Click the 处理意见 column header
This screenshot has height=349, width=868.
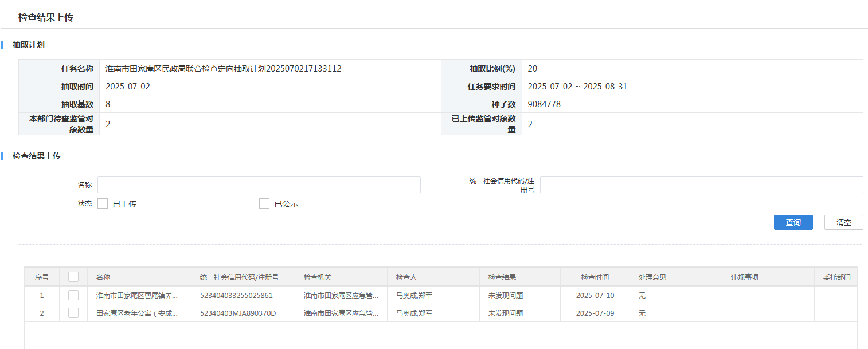coord(676,277)
